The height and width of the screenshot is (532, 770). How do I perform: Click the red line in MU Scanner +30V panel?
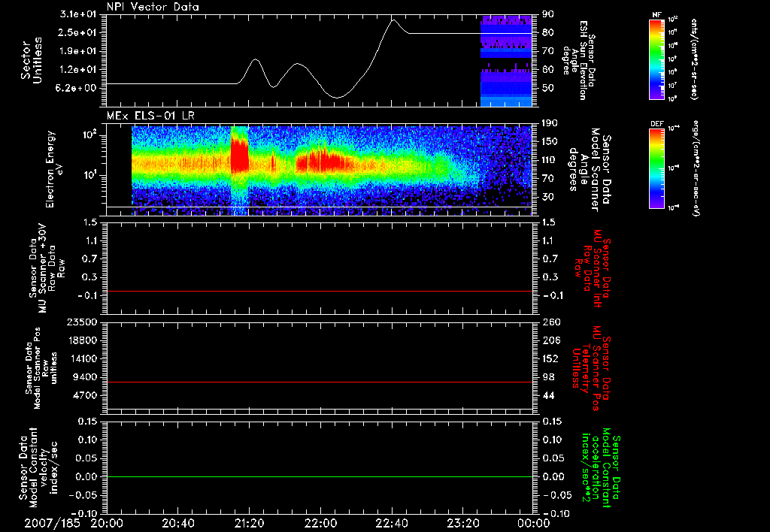pyautogui.click(x=320, y=291)
